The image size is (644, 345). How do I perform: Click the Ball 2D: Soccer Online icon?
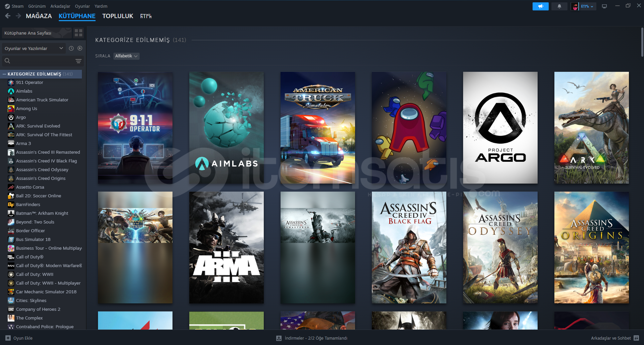coord(11,196)
